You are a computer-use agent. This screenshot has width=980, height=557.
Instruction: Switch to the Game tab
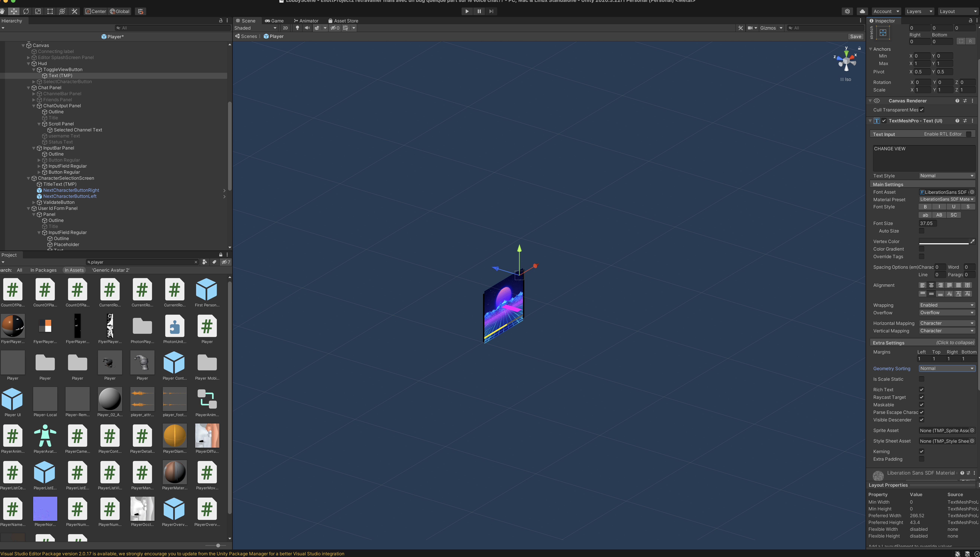coord(274,21)
